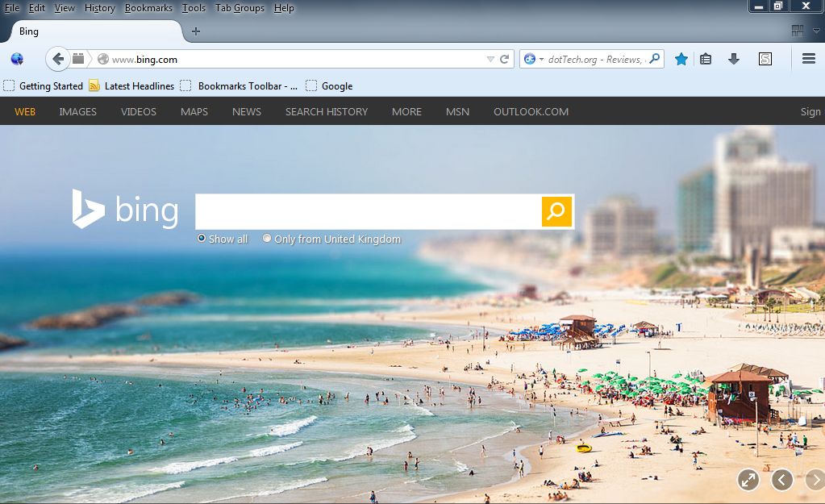Expand the URL bar autocomplete dropdown arrow
Image resolution: width=825 pixels, height=504 pixels.
pyautogui.click(x=490, y=58)
